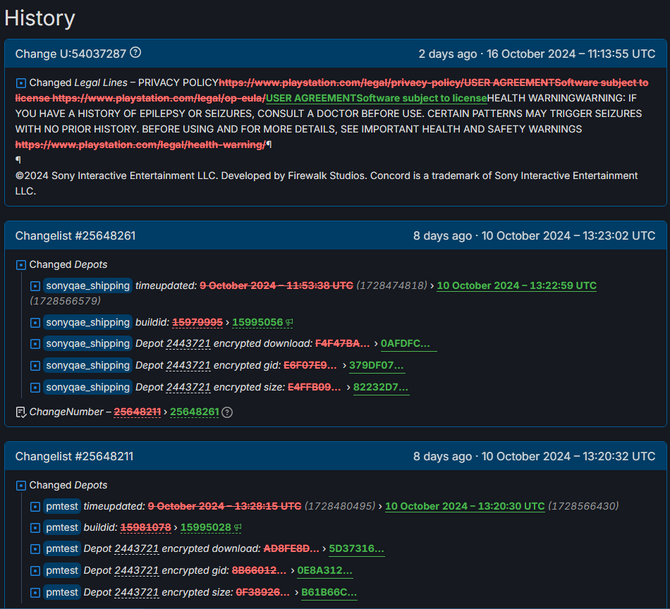Click the square icon before Changed Legal Lines

[21, 82]
